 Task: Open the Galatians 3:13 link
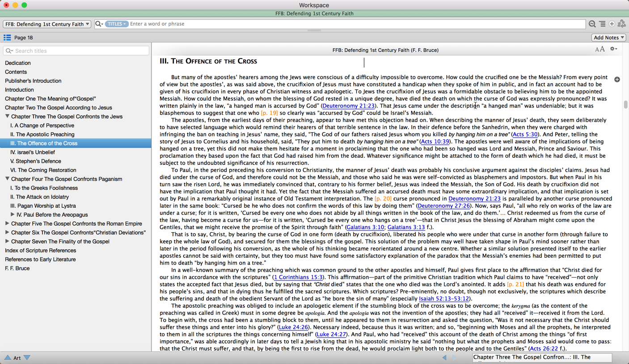pyautogui.click(x=406, y=227)
